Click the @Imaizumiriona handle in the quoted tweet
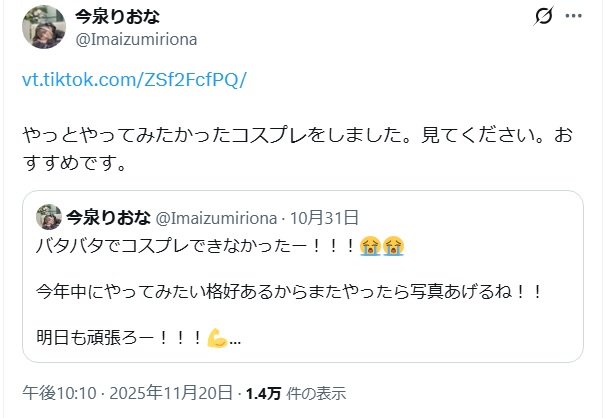This screenshot has height=418, width=606. click(x=219, y=217)
